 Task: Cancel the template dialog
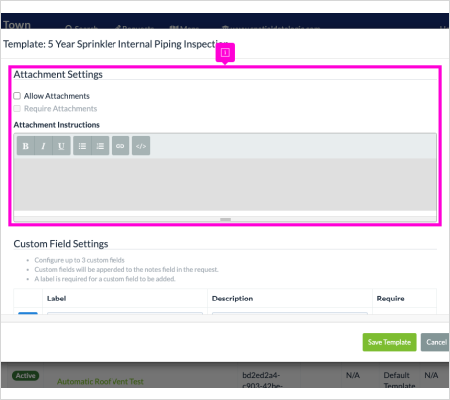pos(435,342)
